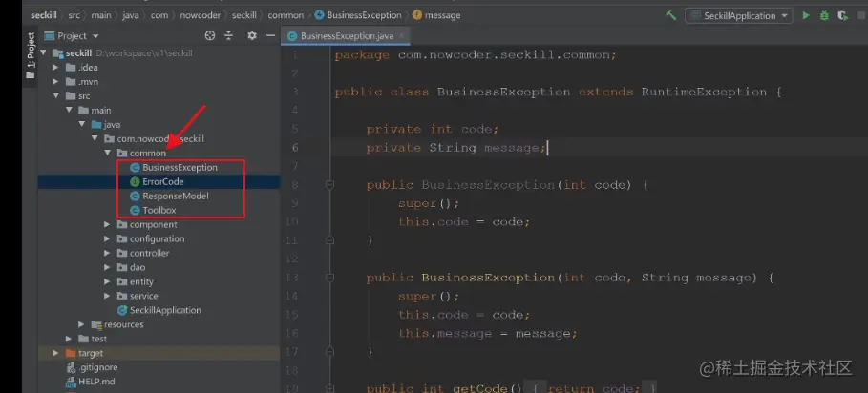Collapse all in the Project panel
This screenshot has width=868, height=393.
pos(228,35)
